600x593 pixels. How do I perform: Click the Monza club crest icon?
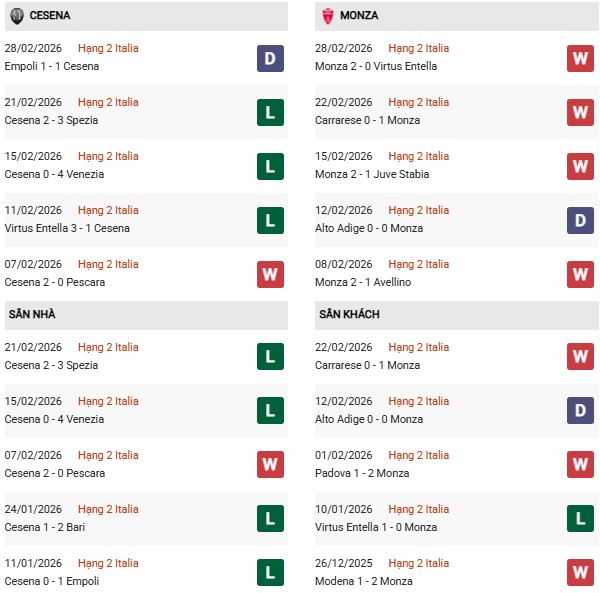point(326,16)
